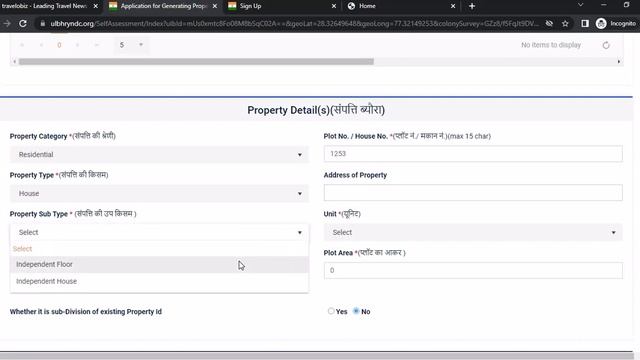640x360 pixels.
Task: Choose Independent House from the list
Action: coord(159,281)
